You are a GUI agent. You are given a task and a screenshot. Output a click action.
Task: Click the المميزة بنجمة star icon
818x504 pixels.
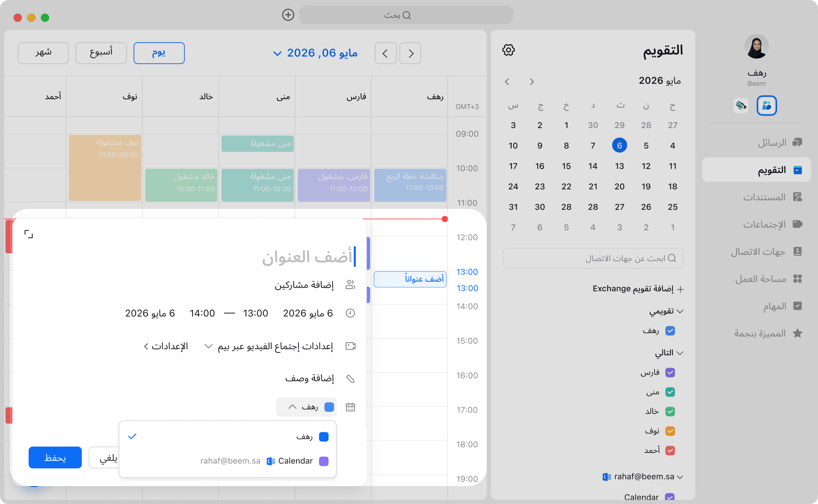tap(797, 333)
